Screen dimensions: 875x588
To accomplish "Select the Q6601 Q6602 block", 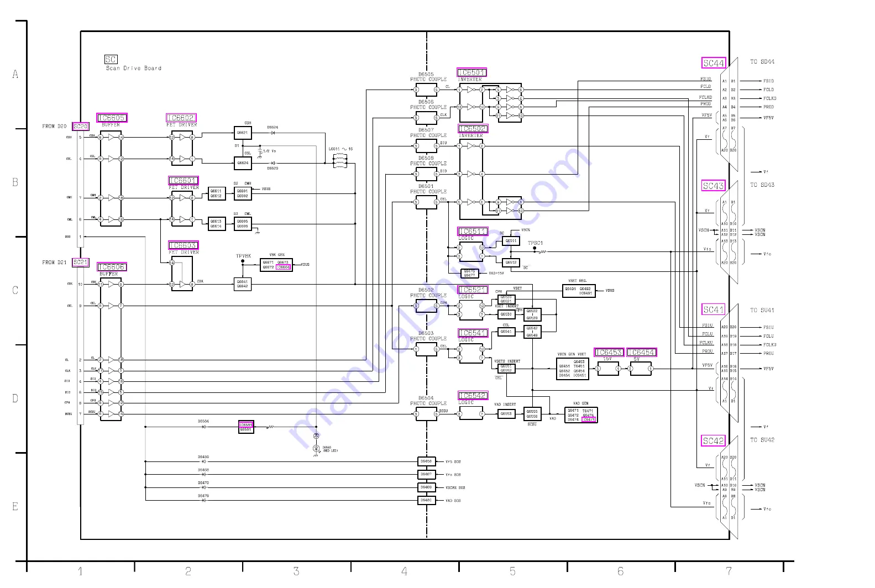I will point(243,193).
